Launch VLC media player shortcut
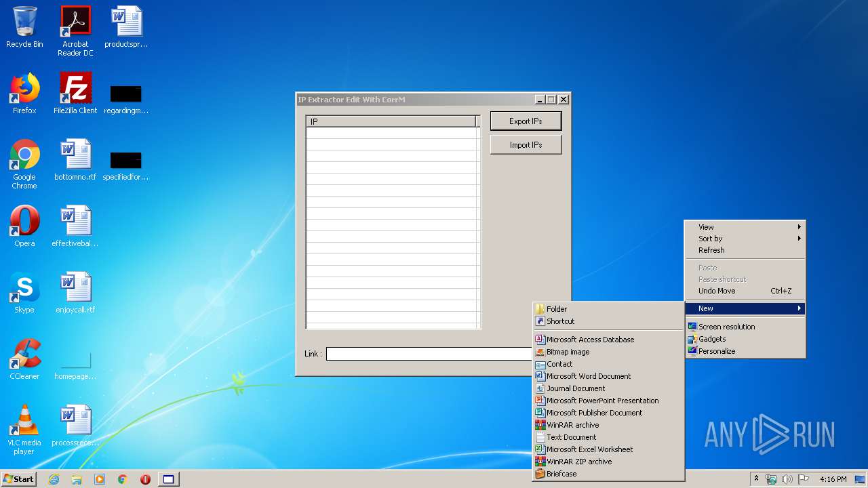The image size is (868, 488). click(24, 430)
